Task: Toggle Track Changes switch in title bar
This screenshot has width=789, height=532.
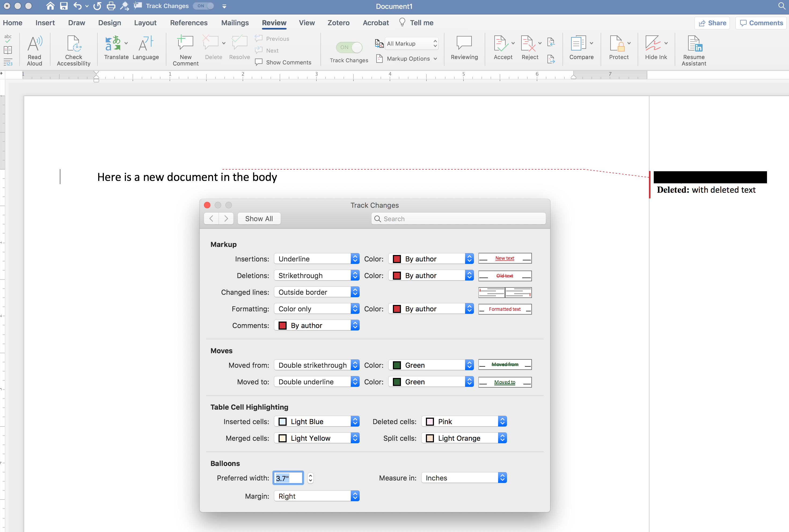Action: click(203, 6)
